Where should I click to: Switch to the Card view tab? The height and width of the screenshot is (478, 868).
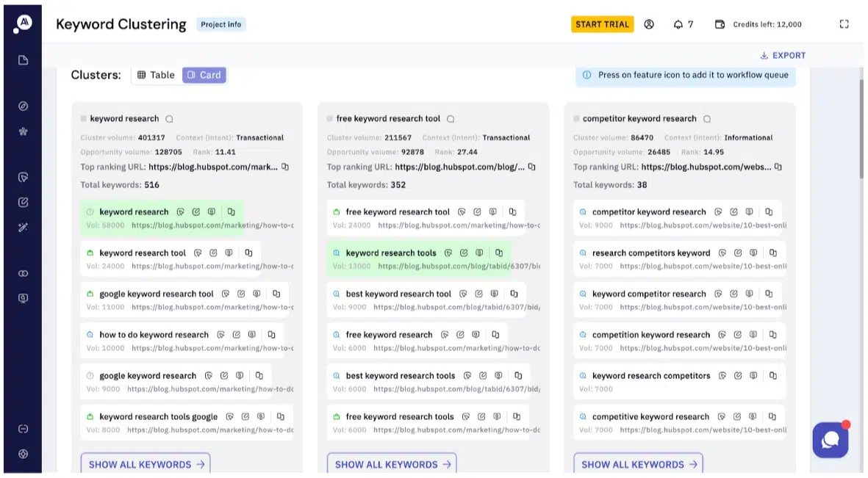click(x=204, y=74)
